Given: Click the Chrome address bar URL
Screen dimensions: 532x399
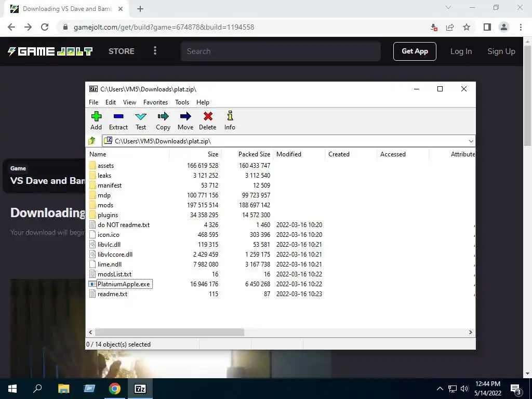Looking at the screenshot, I should [164, 27].
